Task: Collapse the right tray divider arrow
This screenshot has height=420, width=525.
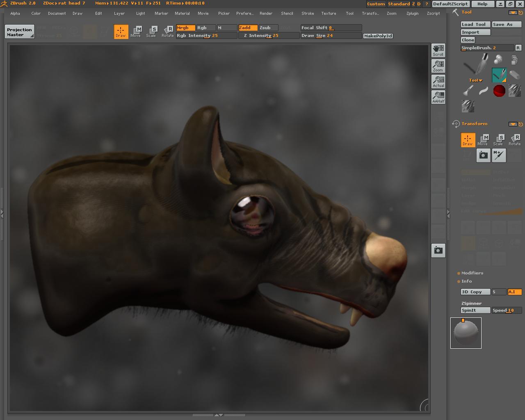Action: pyautogui.click(x=448, y=214)
